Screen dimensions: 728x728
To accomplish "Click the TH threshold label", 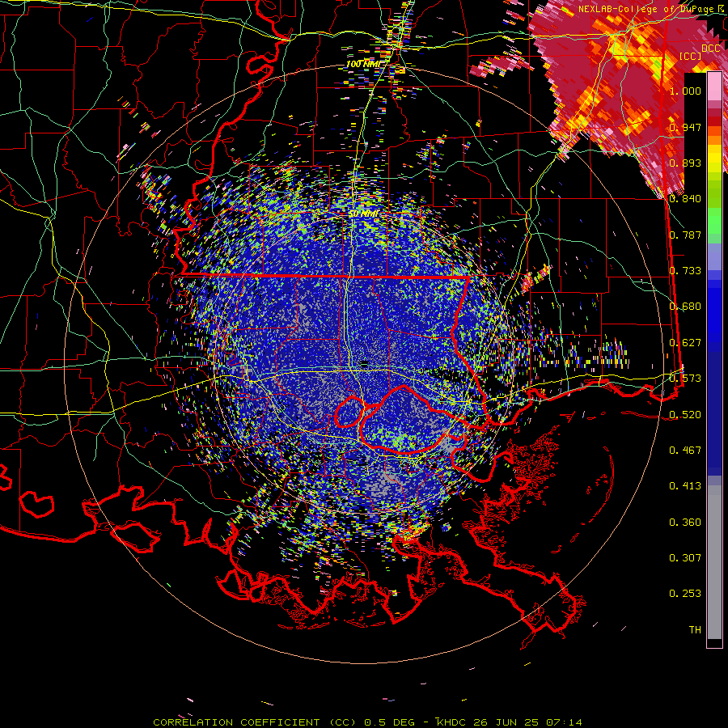I will (695, 630).
